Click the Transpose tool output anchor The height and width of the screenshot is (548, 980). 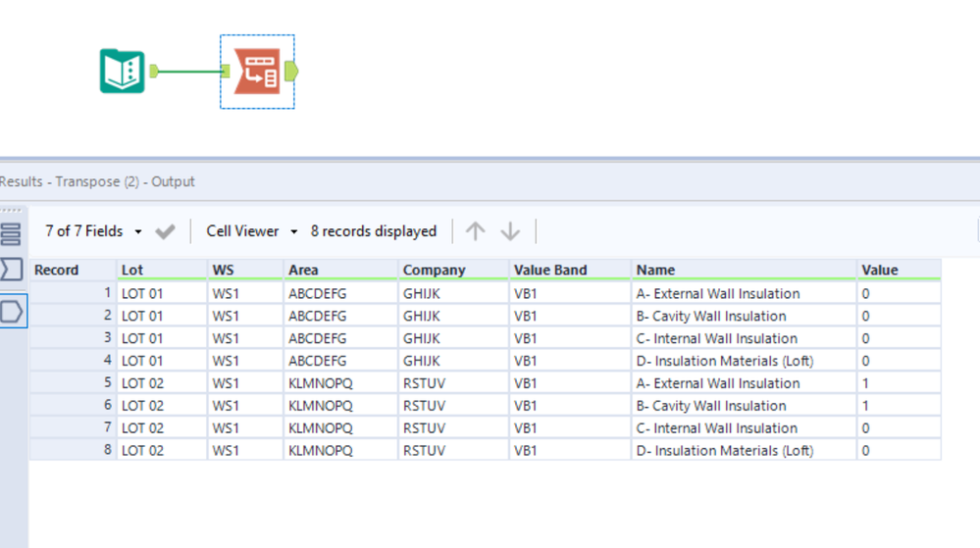291,72
